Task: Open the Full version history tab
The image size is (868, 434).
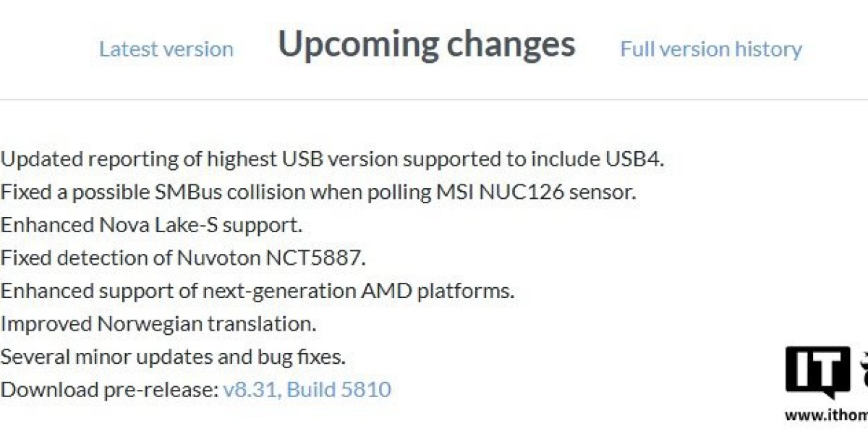Action: click(711, 49)
